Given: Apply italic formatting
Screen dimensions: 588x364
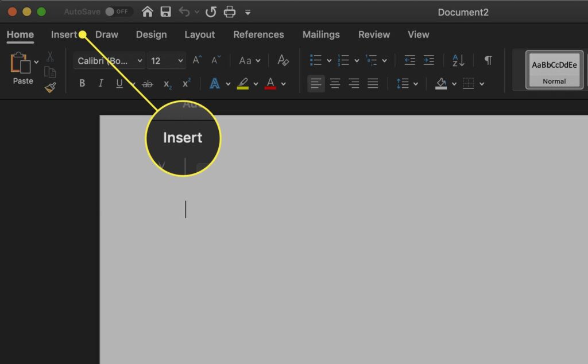Looking at the screenshot, I should pyautogui.click(x=100, y=83).
